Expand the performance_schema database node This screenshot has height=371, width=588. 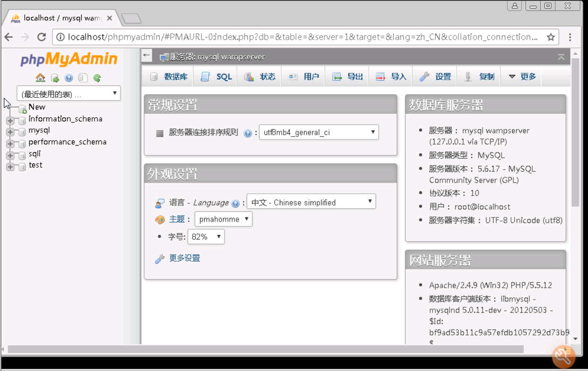tap(10, 144)
